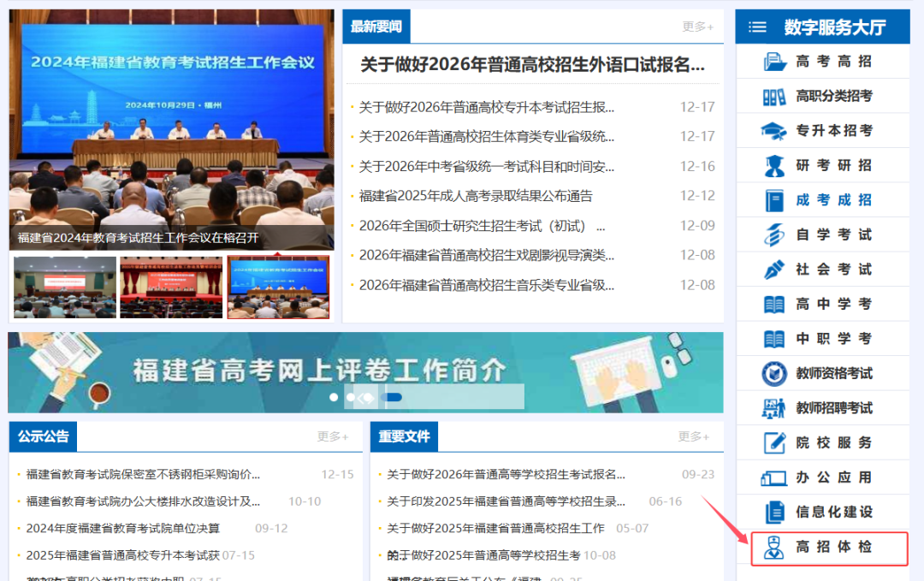924x581 pixels.
Task: Click the 福建省高考网上评卷工作简介 banner
Action: point(365,372)
